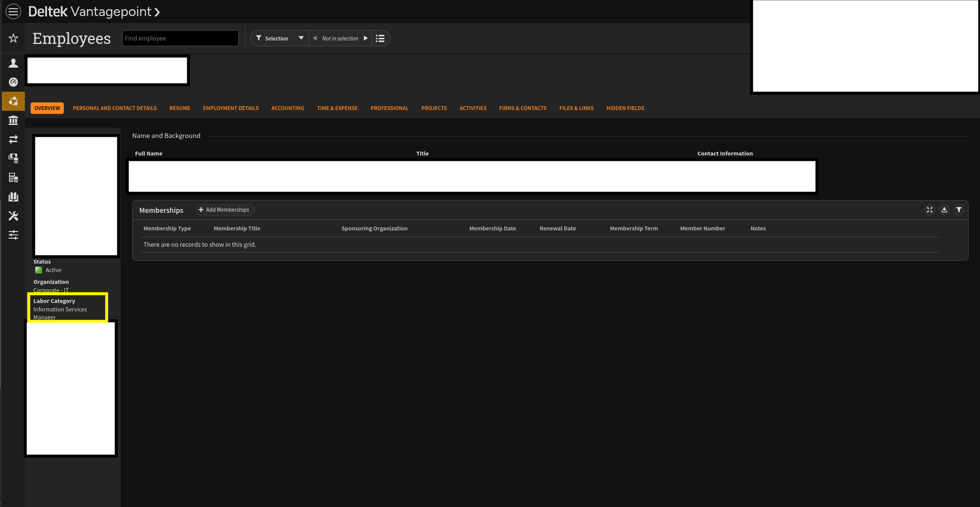Image resolution: width=980 pixels, height=507 pixels.
Task: Open the Settings sliders sidebar icon
Action: click(13, 235)
